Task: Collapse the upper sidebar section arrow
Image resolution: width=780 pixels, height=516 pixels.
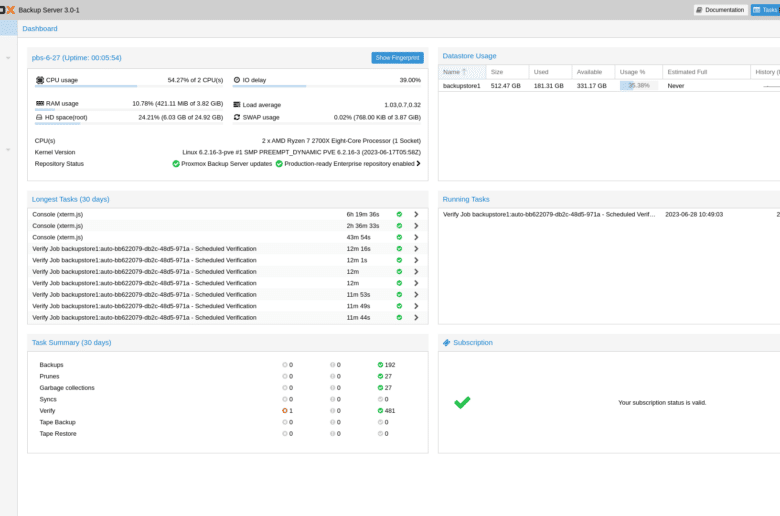Action: point(8,58)
